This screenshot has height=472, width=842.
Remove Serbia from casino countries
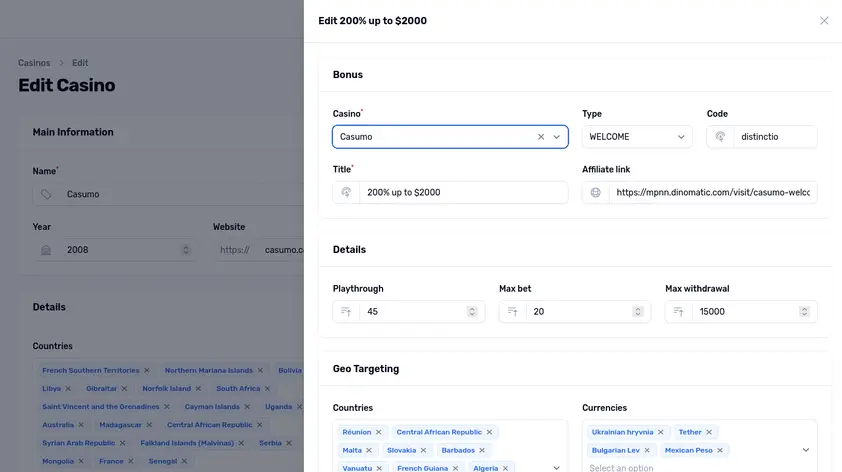tap(289, 443)
